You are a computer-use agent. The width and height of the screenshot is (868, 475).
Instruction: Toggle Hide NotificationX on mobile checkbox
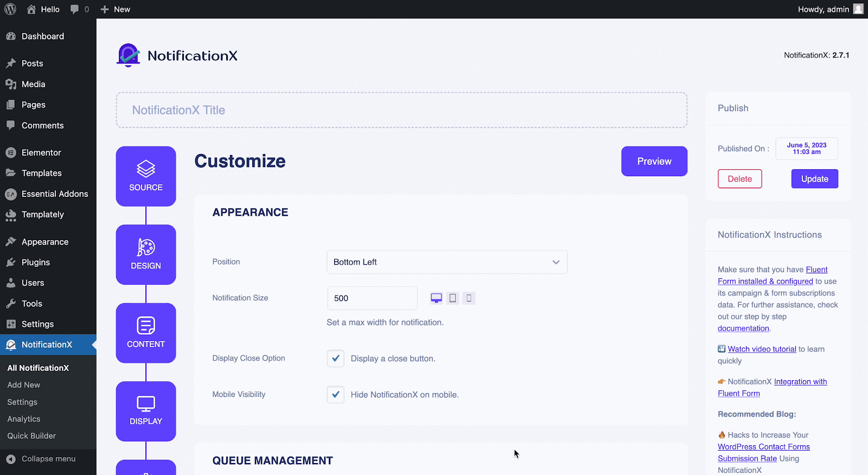click(x=336, y=395)
